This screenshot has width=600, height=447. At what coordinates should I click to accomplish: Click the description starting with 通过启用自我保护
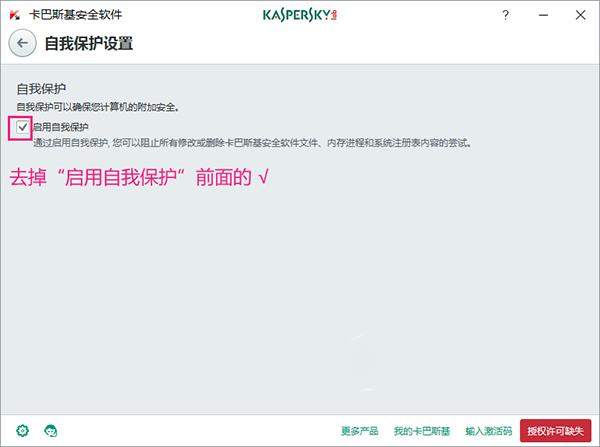coord(253,143)
